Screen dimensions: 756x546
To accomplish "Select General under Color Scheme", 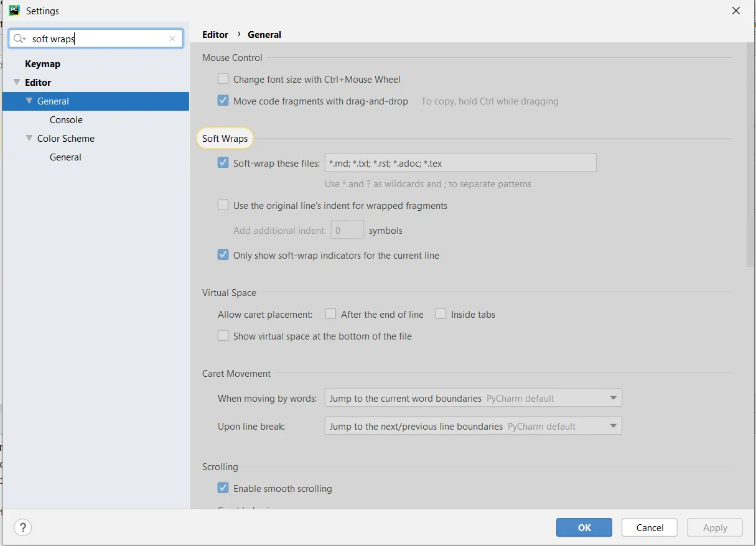I will point(65,157).
